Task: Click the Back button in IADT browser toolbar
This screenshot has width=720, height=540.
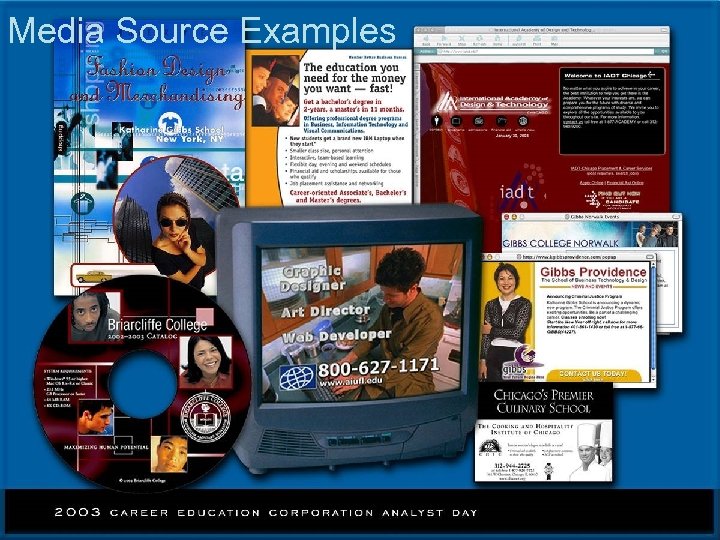Action: [426, 40]
